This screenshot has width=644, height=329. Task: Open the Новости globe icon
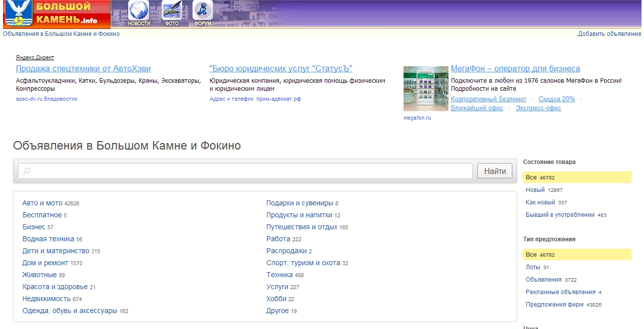click(139, 12)
